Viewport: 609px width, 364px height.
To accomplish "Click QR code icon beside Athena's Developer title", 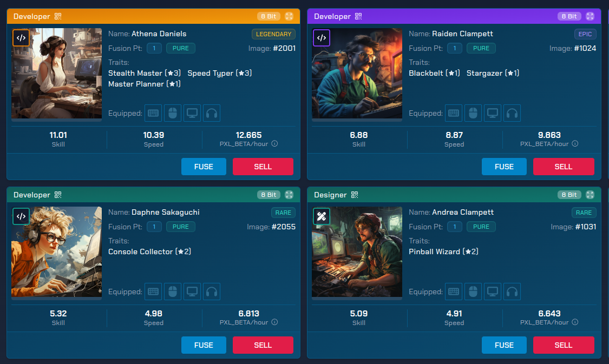I will [58, 16].
